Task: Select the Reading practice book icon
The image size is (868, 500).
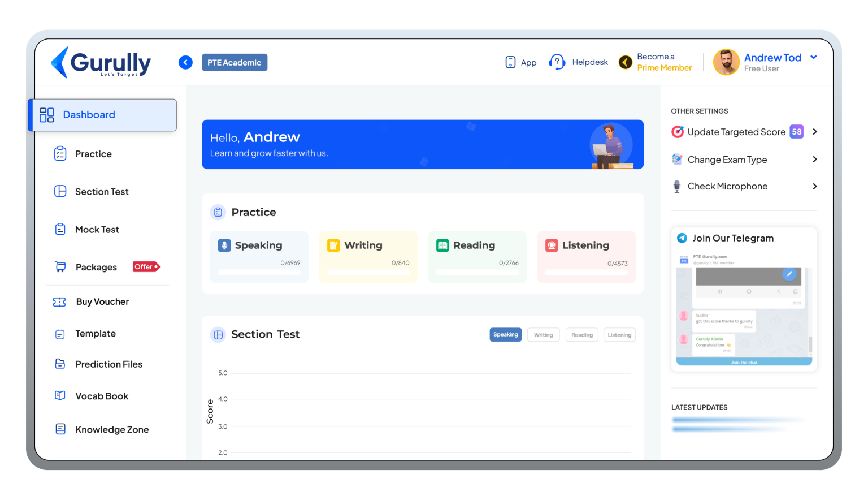Action: 442,245
